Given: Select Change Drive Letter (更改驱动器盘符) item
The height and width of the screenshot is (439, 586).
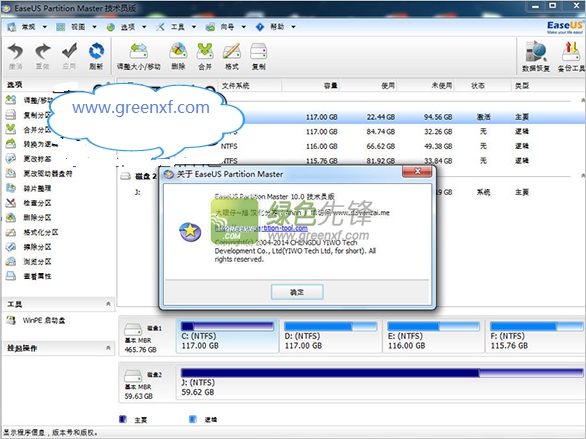Looking at the screenshot, I should point(39,173).
